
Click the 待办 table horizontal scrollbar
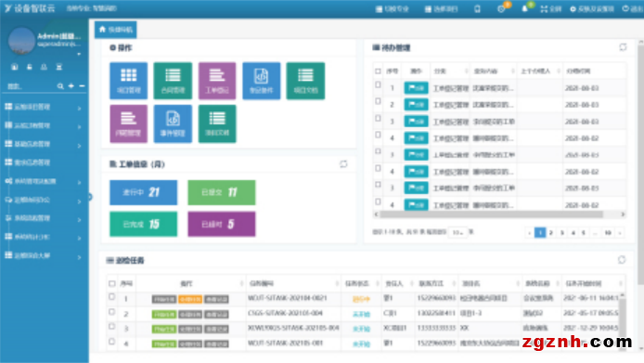pyautogui.click(x=491, y=214)
